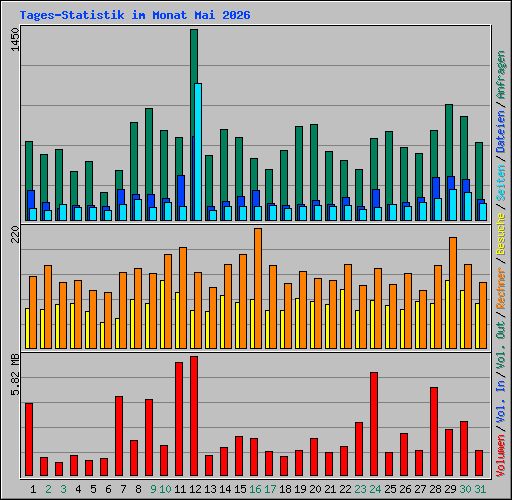Viewport: 512px width, 500px height.
Task: Click the 'Seiten' legend label
Action: tap(501, 183)
